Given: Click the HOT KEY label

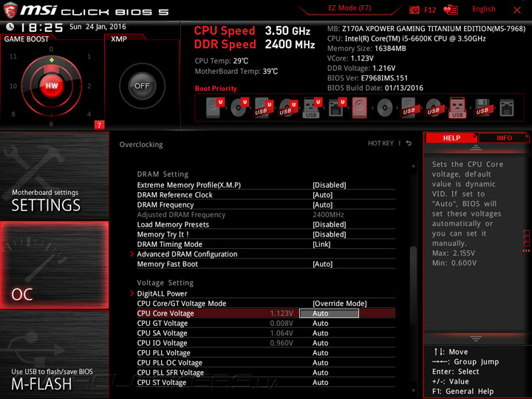Looking at the screenshot, I should pos(381,143).
